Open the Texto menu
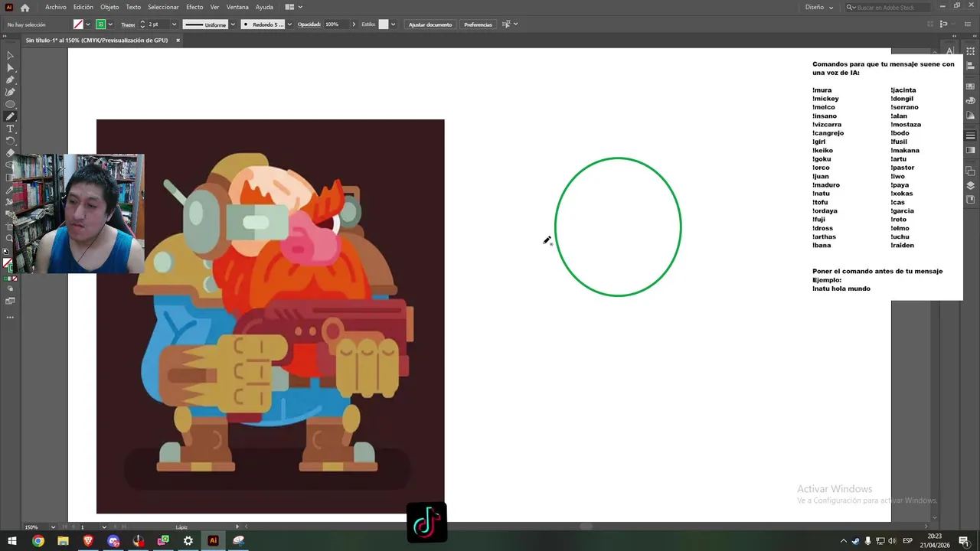This screenshot has width=980, height=551. 133,7
